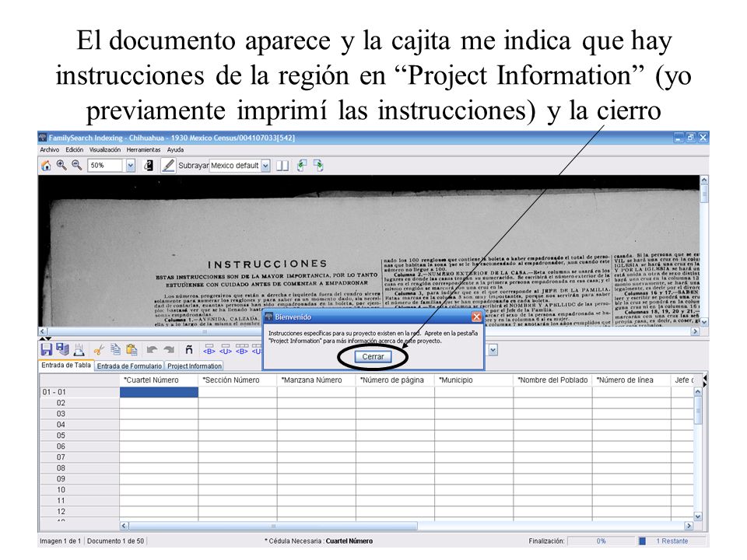Open the Edición menu

75,149
